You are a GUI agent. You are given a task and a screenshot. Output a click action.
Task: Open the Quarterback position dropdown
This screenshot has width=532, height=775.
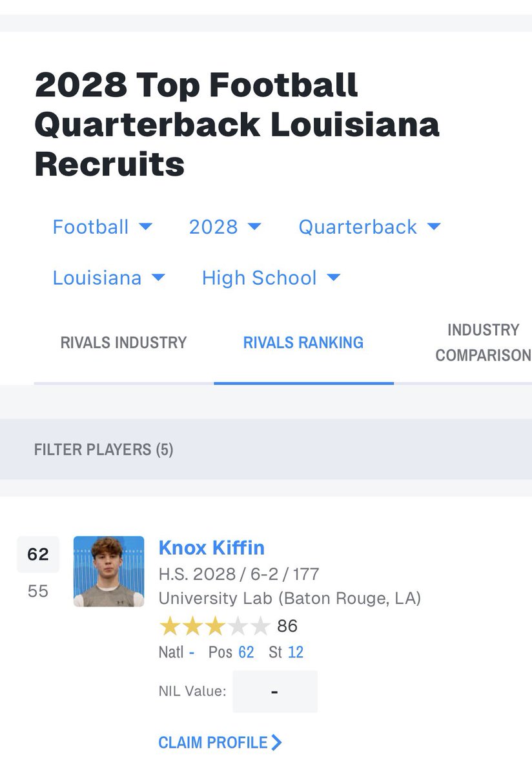click(x=369, y=227)
